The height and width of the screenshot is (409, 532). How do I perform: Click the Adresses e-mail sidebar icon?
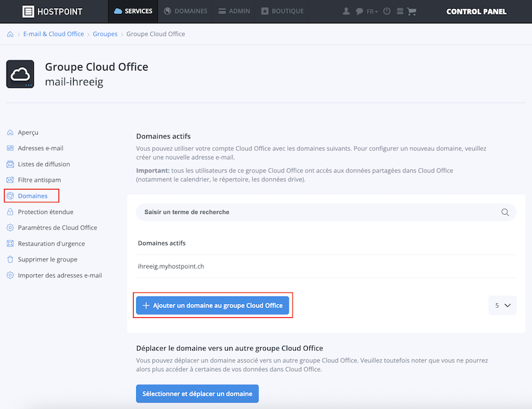click(x=10, y=148)
